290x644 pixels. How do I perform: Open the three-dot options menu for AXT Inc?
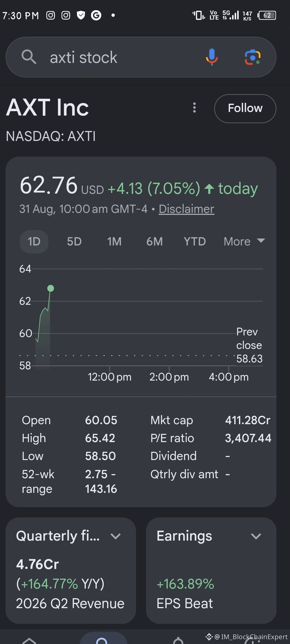point(195,108)
